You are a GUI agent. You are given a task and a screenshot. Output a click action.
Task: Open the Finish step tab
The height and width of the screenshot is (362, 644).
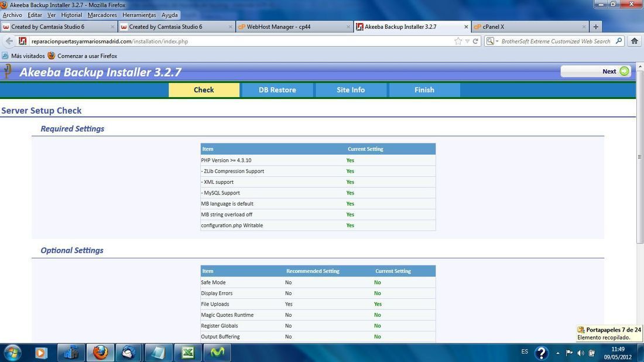tap(424, 90)
